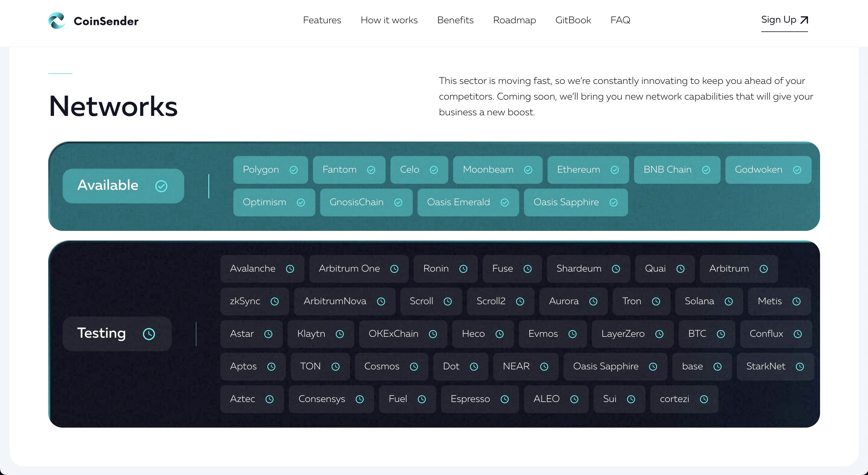
Task: Click the check icon next to GnosisChain
Action: pos(398,202)
